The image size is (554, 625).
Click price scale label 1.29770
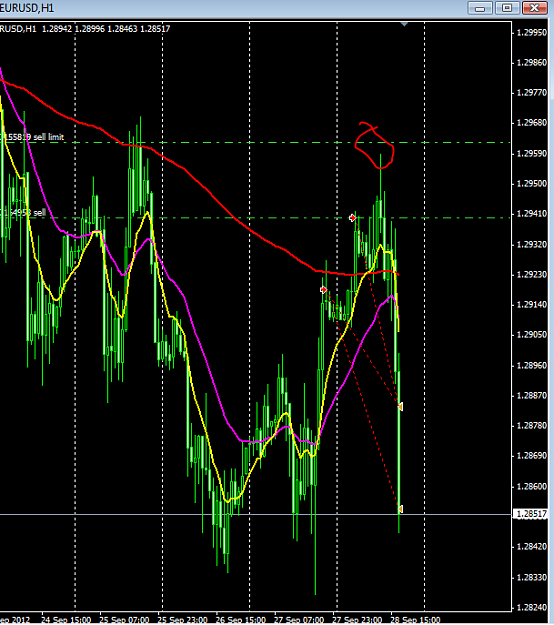[x=532, y=92]
